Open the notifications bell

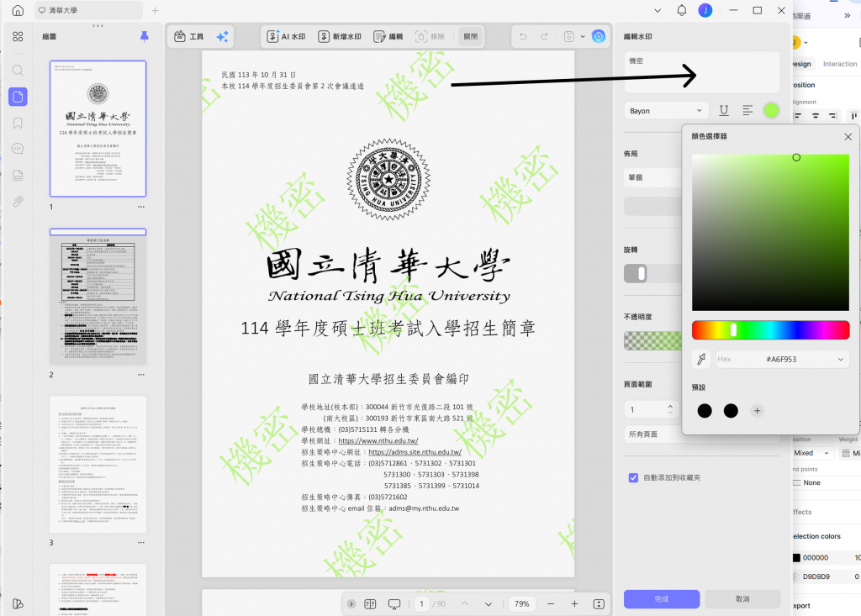[x=681, y=10]
